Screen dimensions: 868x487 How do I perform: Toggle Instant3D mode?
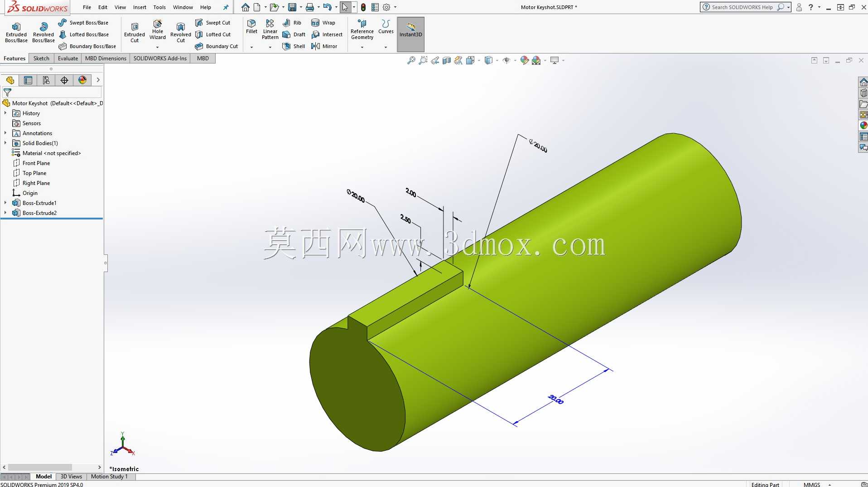(x=411, y=34)
